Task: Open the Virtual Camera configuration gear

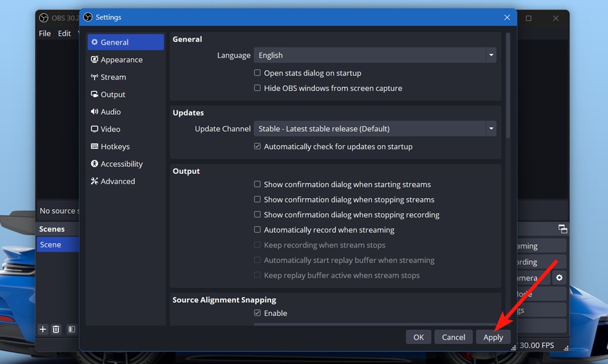Action: [x=559, y=277]
